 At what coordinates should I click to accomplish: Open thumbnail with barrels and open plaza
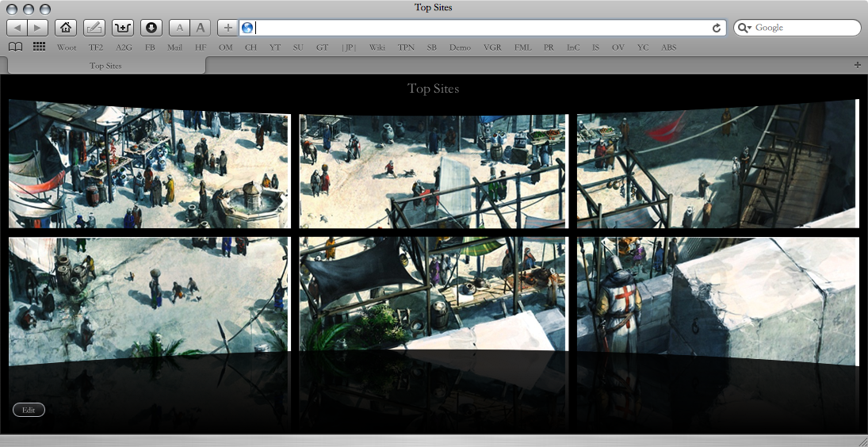pos(150,301)
